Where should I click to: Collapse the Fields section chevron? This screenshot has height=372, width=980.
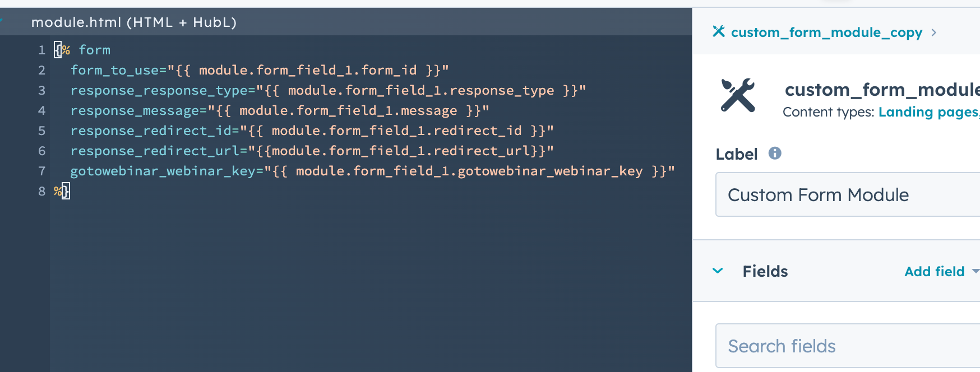pyautogui.click(x=717, y=271)
